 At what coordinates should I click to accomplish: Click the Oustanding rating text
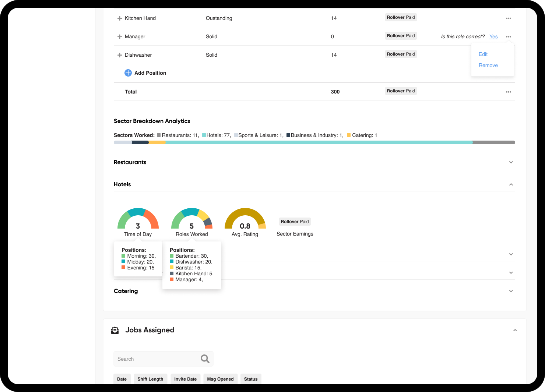219,18
